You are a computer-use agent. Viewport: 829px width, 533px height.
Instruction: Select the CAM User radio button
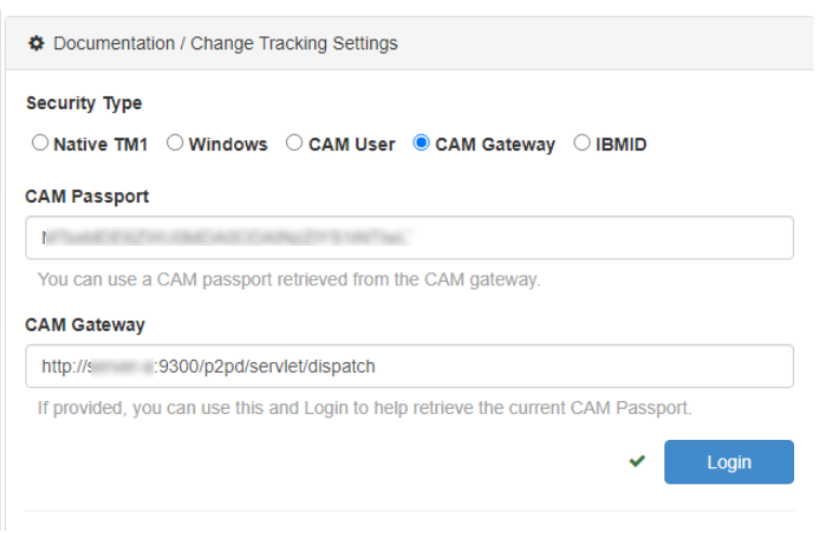[x=294, y=143]
